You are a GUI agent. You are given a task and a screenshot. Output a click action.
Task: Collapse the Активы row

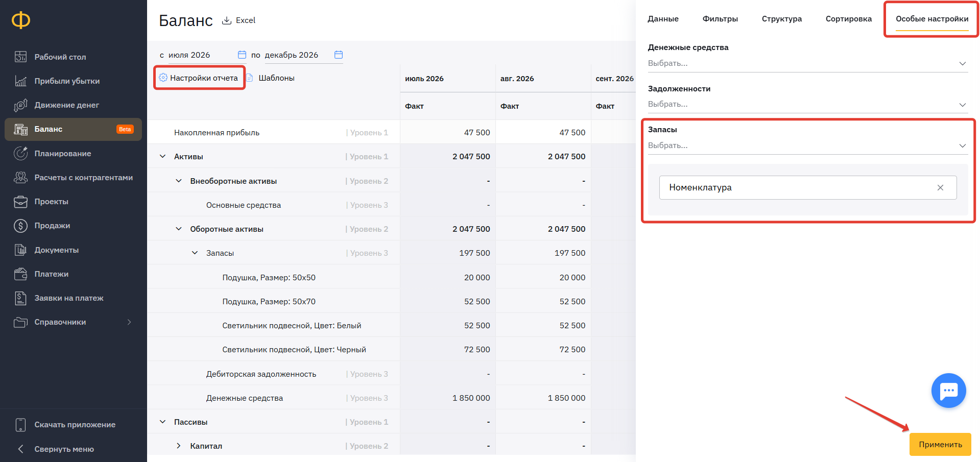click(162, 156)
